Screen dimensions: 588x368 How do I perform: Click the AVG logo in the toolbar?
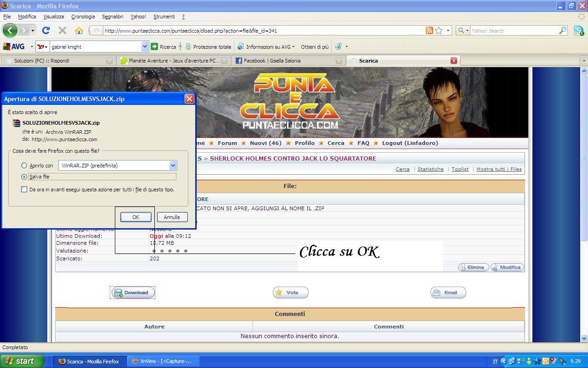tap(14, 46)
